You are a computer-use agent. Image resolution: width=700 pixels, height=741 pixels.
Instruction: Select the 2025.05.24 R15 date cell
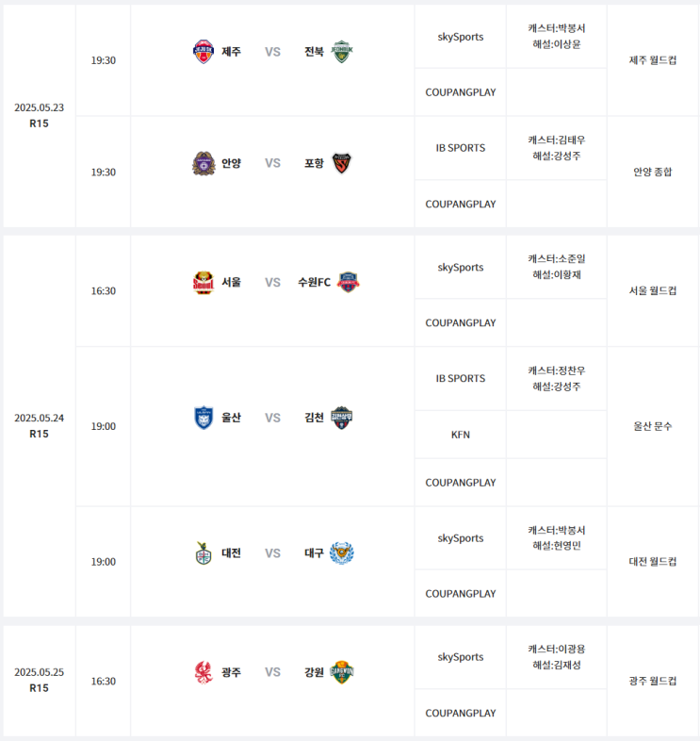(40, 426)
